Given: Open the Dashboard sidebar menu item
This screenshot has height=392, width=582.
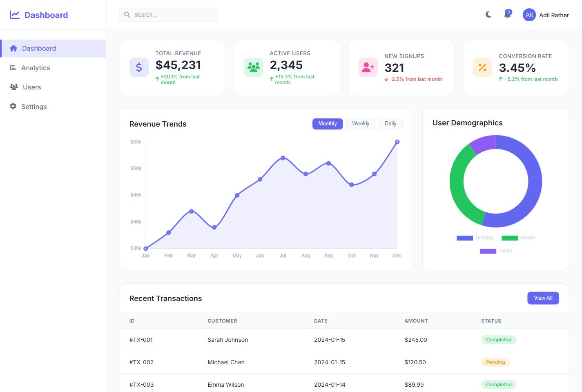Looking at the screenshot, I should 54,48.
